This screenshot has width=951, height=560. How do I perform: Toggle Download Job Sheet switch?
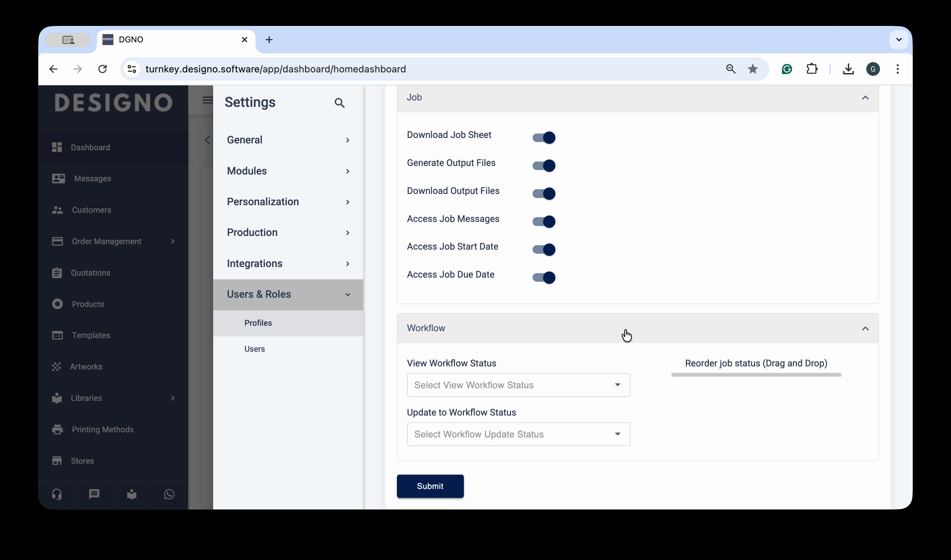tap(544, 137)
